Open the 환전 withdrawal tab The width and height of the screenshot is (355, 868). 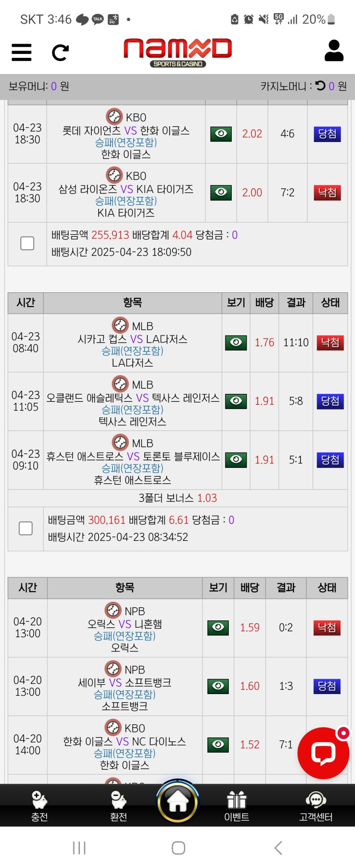(119, 806)
